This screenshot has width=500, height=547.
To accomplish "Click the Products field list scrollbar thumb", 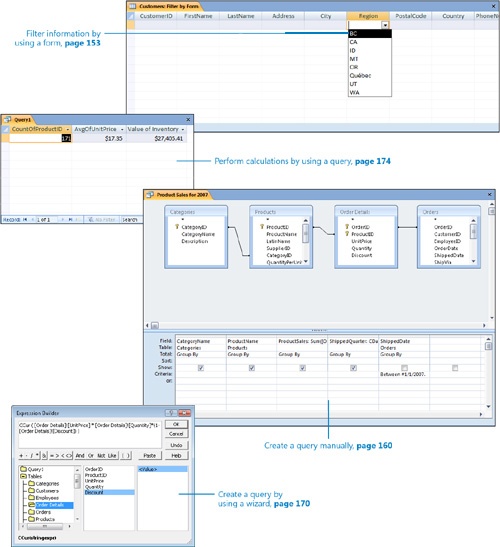I will click(x=305, y=233).
